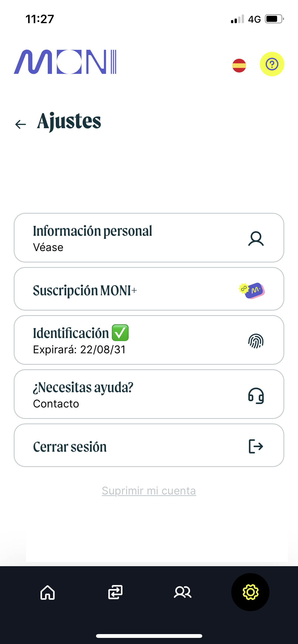The image size is (298, 644).
Task: Tap the fingerprint identification icon
Action: pos(256,341)
